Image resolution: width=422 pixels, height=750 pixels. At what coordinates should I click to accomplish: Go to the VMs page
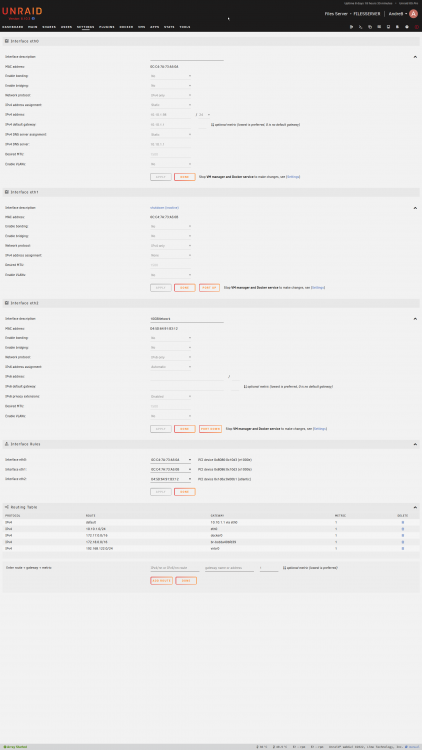click(142, 27)
